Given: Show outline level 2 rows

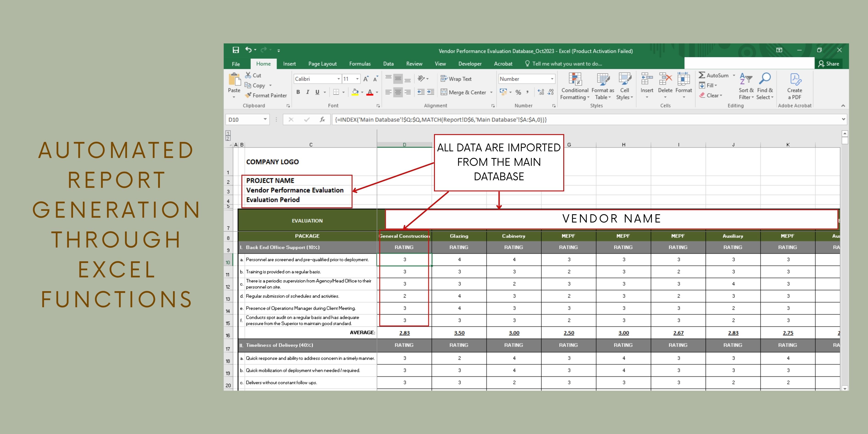Looking at the screenshot, I should (x=228, y=138).
